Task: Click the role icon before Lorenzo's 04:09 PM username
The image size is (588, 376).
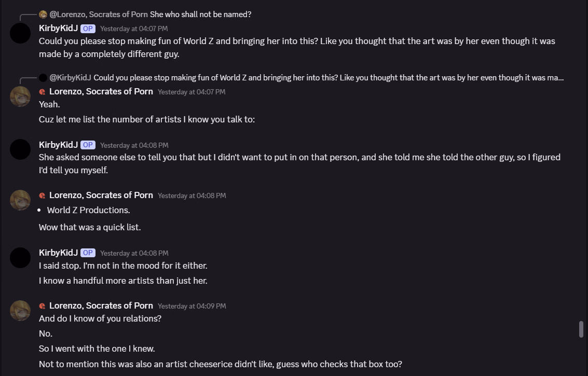Action: tap(43, 306)
